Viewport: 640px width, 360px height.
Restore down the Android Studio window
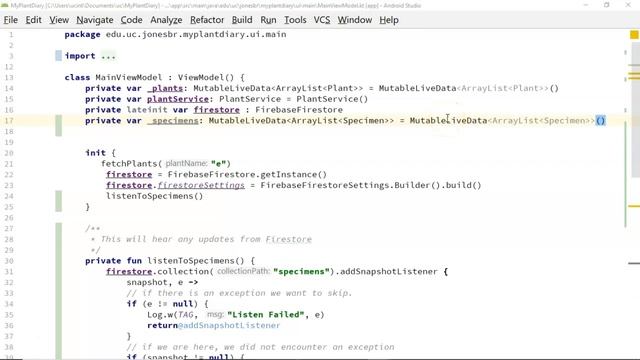607,5
